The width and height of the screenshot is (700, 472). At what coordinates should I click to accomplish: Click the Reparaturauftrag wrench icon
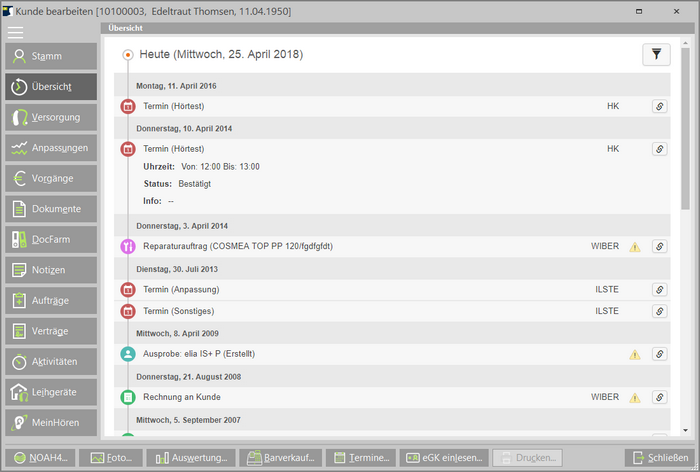(x=128, y=246)
